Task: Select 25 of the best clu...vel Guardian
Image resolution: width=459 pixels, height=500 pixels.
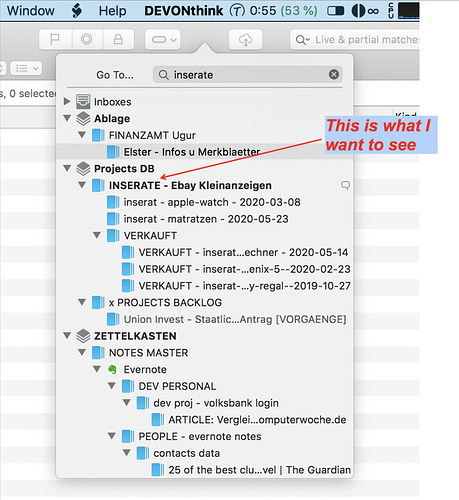Action: (x=259, y=470)
